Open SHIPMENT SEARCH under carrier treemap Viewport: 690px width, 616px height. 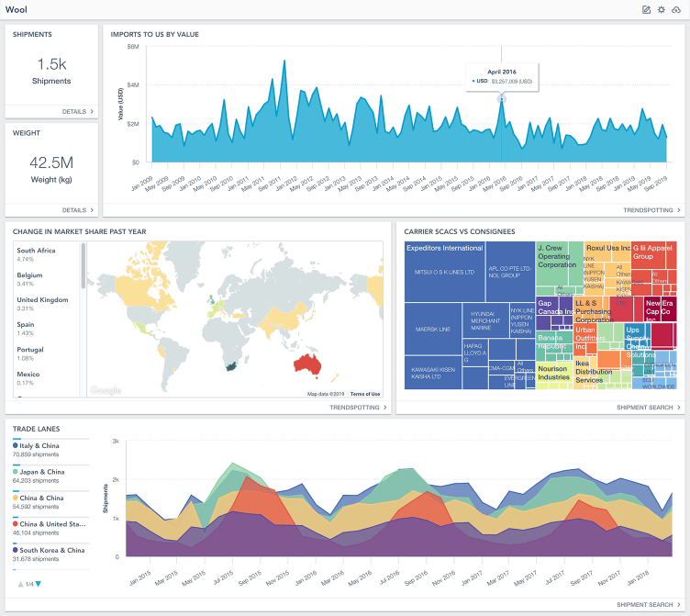[648, 408]
